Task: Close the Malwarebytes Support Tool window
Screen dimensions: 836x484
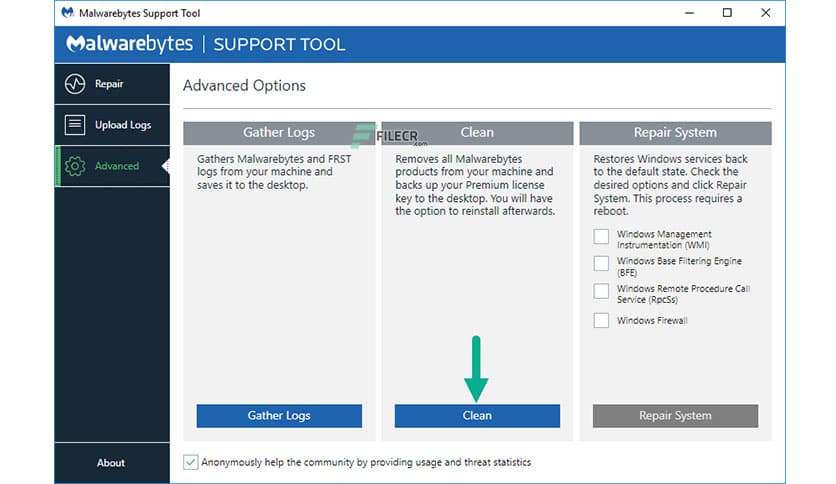Action: [x=766, y=13]
